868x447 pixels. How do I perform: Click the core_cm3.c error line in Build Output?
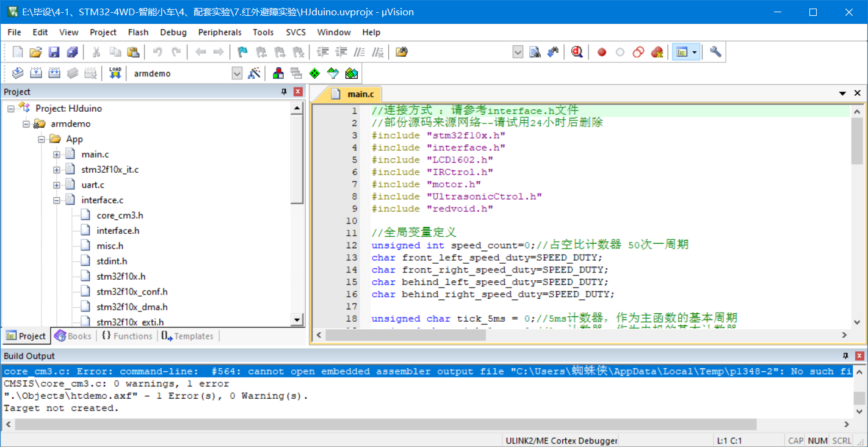pyautogui.click(x=183, y=371)
